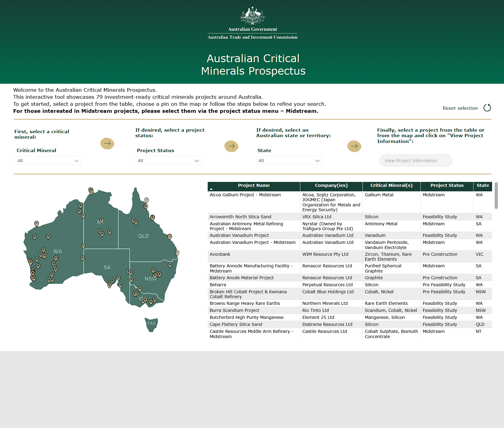
Task: Click the gold arrow beside the State filter
Action: [x=354, y=146]
